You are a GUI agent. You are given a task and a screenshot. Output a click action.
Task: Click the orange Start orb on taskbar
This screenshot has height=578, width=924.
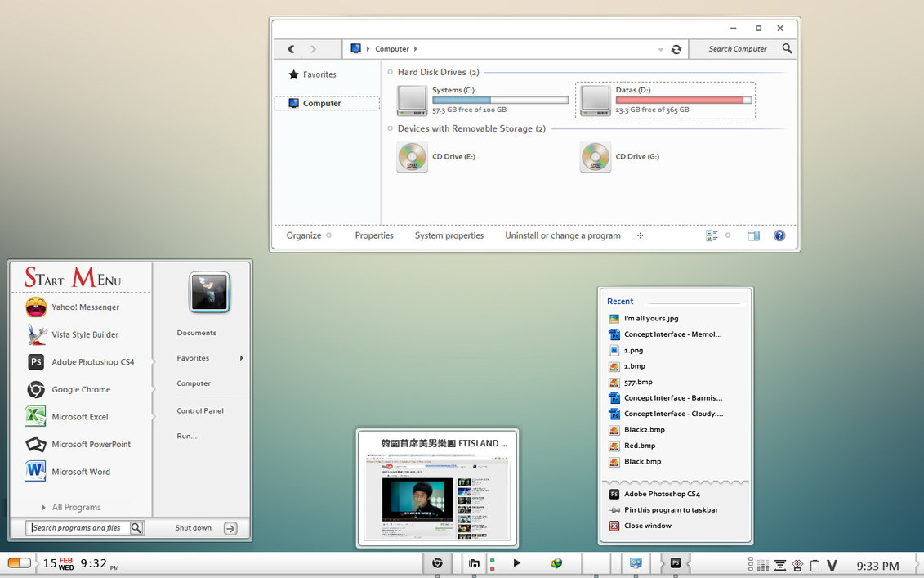20,563
